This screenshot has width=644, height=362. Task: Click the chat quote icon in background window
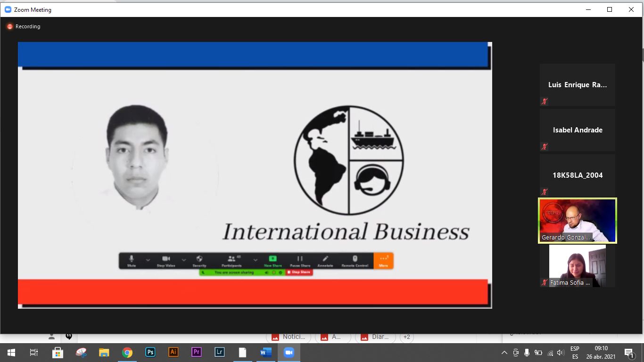(x=69, y=336)
